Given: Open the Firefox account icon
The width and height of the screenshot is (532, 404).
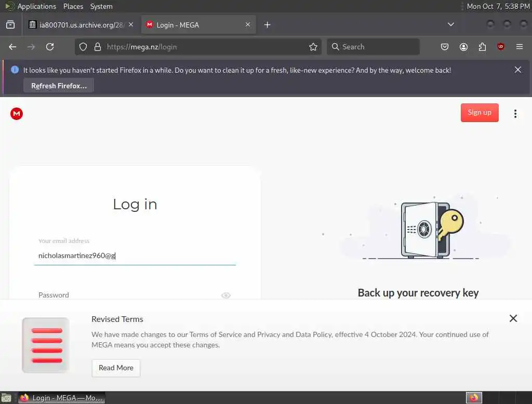Looking at the screenshot, I should tap(463, 47).
